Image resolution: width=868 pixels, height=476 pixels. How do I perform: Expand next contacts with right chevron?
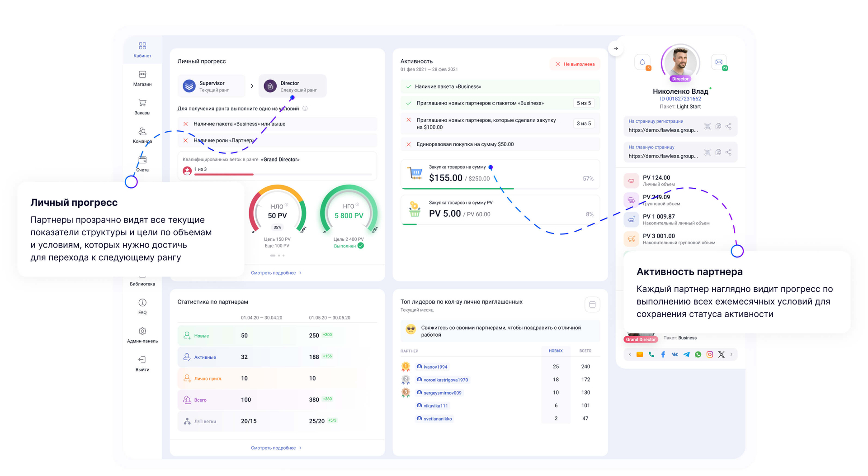(x=731, y=355)
